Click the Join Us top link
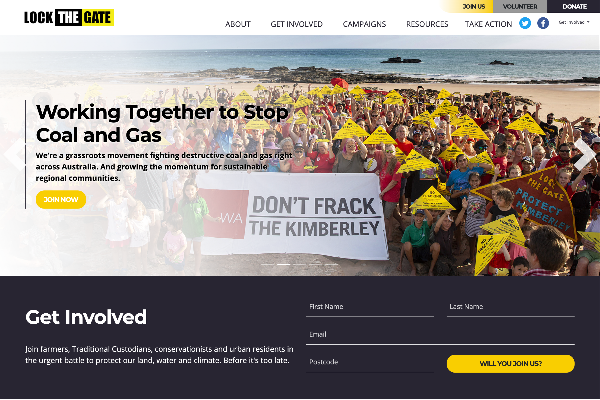600x400 pixels. [474, 7]
